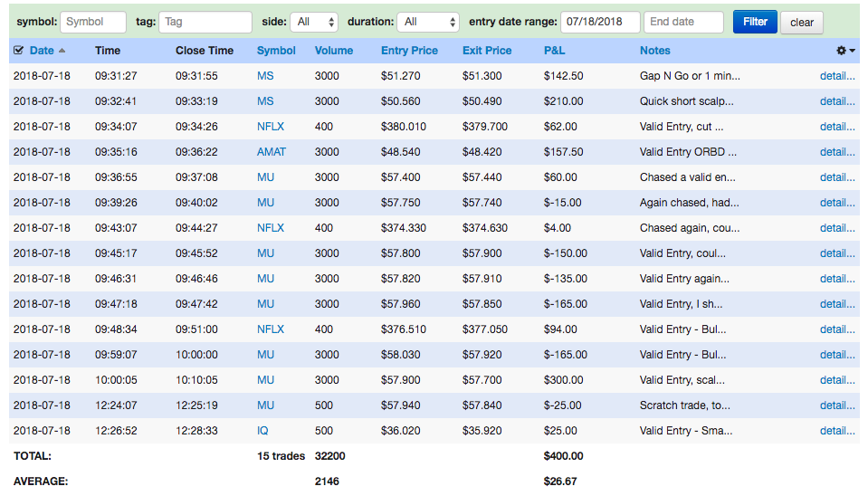
Task: Click the Symbol filter input field
Action: (93, 22)
